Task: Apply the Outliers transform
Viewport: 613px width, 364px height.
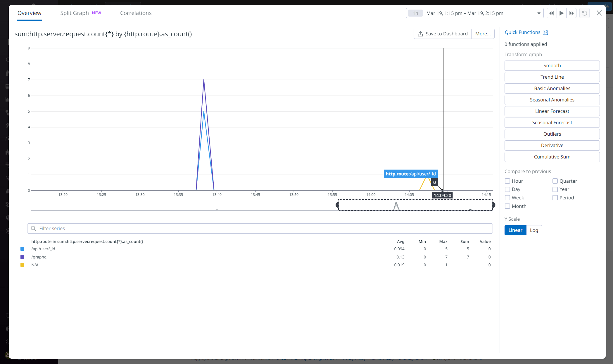Action: point(552,134)
